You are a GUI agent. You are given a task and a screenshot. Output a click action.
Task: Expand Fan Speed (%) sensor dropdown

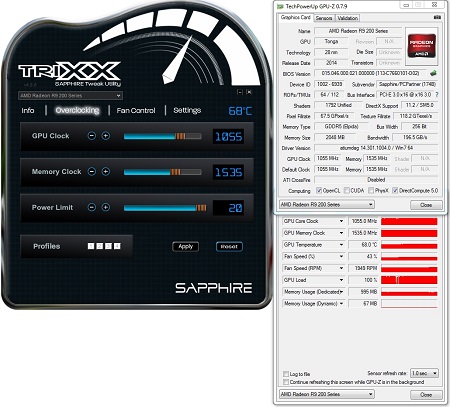point(341,256)
